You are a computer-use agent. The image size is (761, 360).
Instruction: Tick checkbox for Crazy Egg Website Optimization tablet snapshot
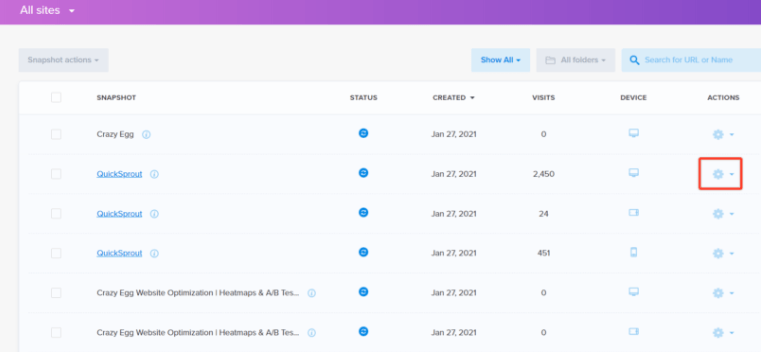click(x=56, y=332)
